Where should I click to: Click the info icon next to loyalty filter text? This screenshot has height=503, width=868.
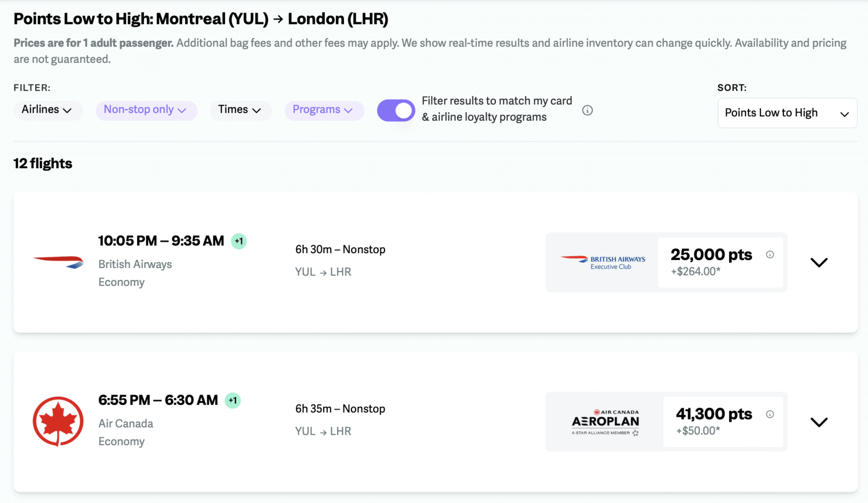point(588,110)
